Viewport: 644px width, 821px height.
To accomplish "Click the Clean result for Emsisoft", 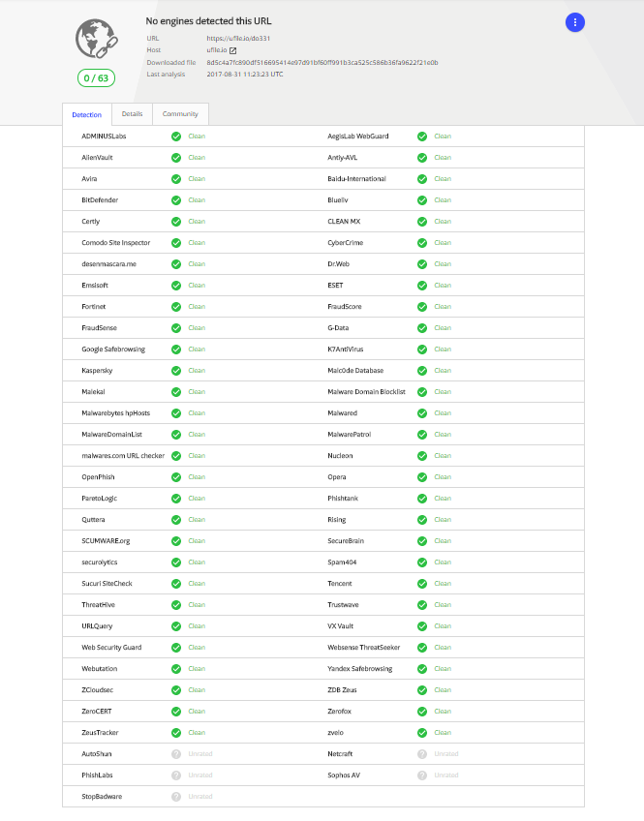I will [x=197, y=286].
